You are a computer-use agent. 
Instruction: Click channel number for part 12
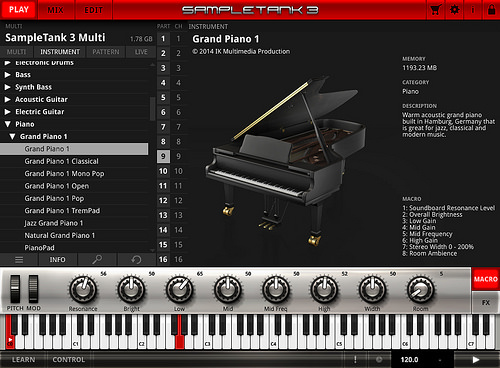pos(178,200)
